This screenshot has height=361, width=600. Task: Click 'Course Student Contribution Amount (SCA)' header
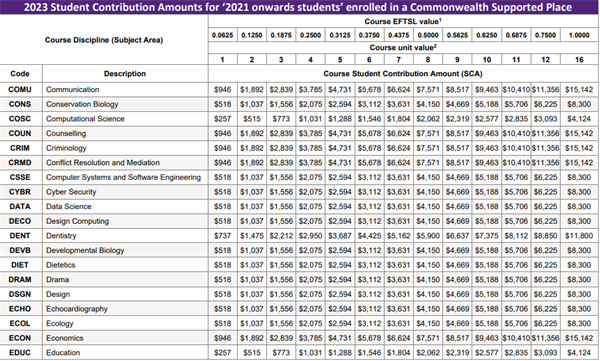403,74
